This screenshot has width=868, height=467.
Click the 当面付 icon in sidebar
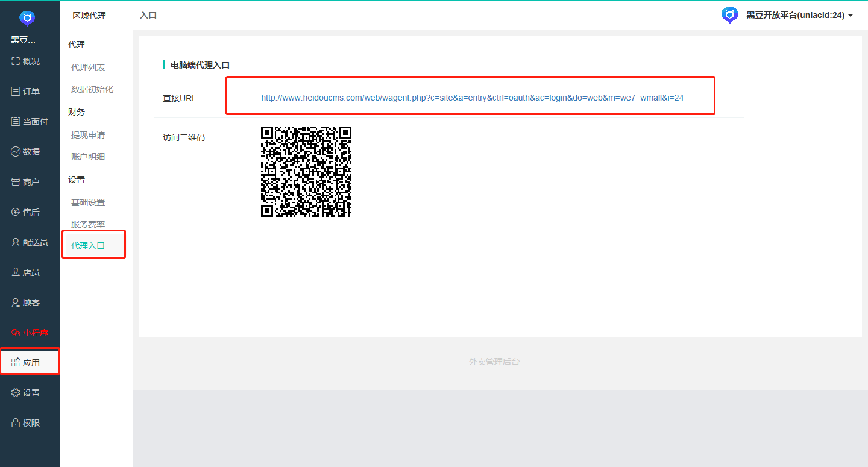16,122
